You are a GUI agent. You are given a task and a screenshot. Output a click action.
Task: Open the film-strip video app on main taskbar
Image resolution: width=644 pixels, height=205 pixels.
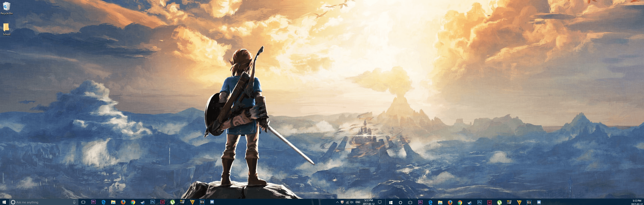202,202
